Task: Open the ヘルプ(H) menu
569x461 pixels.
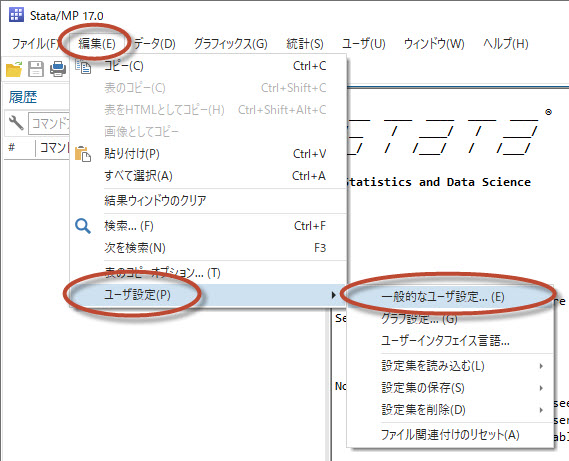Action: point(505,44)
